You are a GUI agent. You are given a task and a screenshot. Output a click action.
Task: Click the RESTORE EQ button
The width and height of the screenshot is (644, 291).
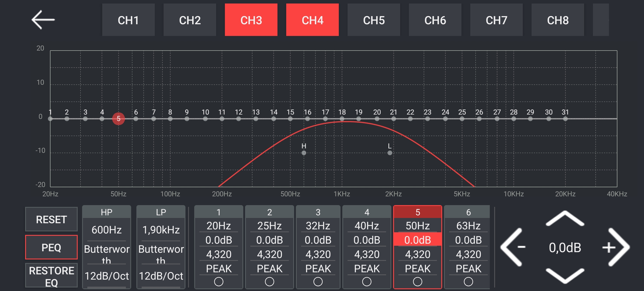pyautogui.click(x=51, y=276)
